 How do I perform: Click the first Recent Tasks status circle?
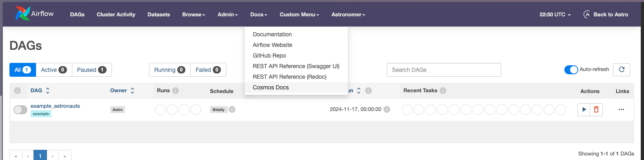coord(407,109)
